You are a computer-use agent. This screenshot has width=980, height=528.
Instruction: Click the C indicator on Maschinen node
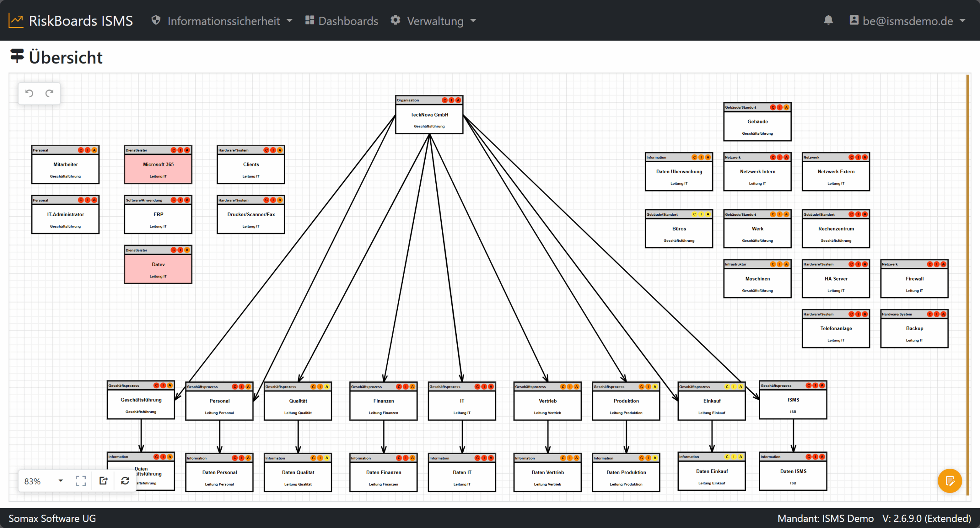point(773,264)
